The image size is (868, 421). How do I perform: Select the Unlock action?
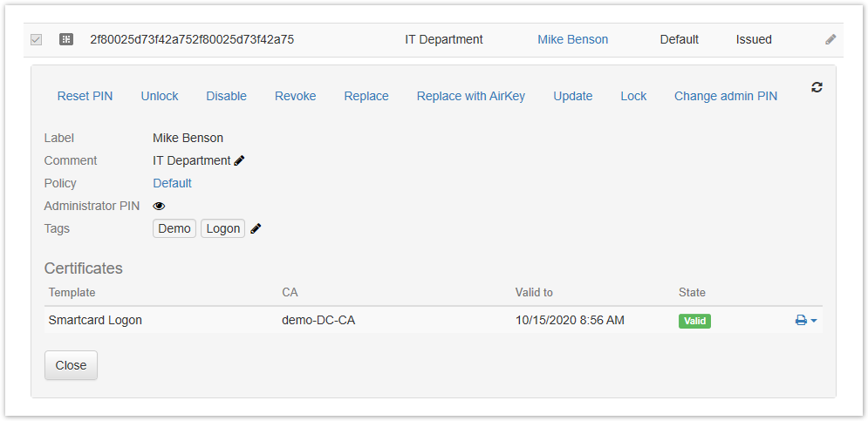click(160, 96)
